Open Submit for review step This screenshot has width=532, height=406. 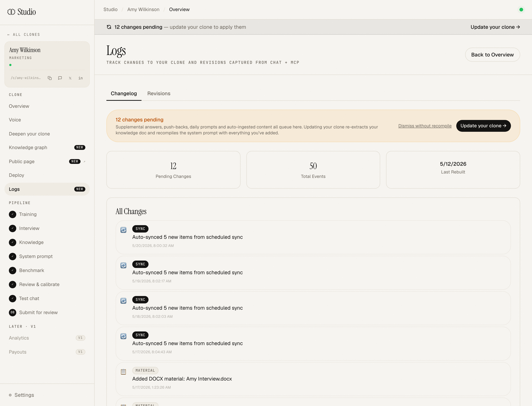47,312
